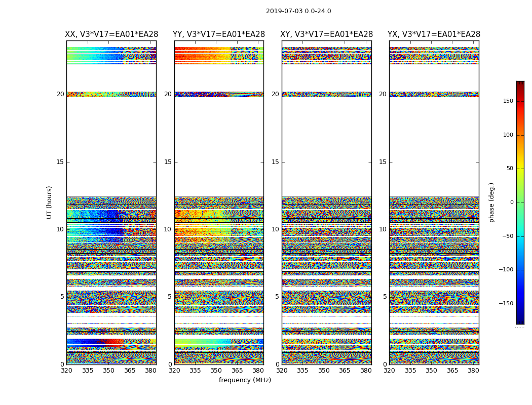This screenshot has height=405, width=532.
Task: Click y-axis tick 15 of the YX panel
Action: click(x=383, y=162)
